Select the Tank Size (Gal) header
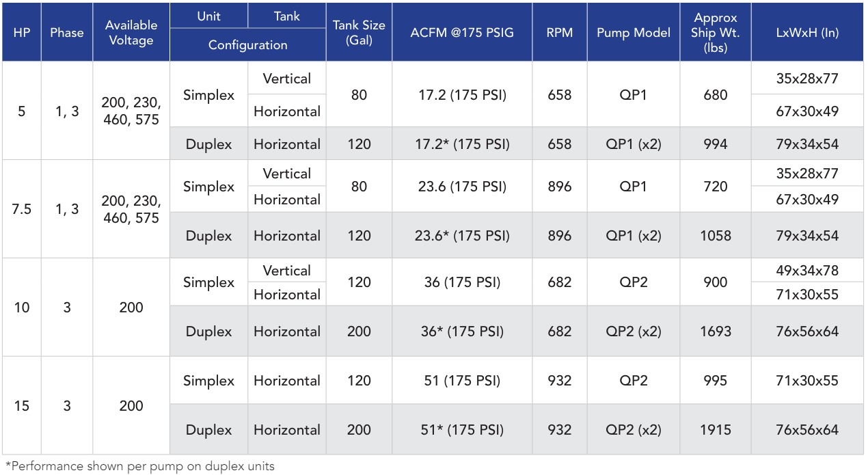Screen dimensions: 868x475 (359, 33)
